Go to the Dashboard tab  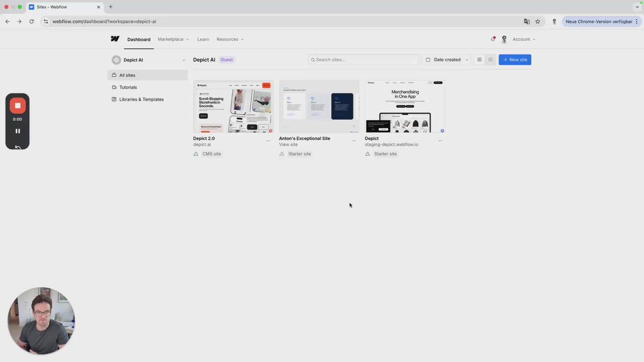click(x=139, y=39)
